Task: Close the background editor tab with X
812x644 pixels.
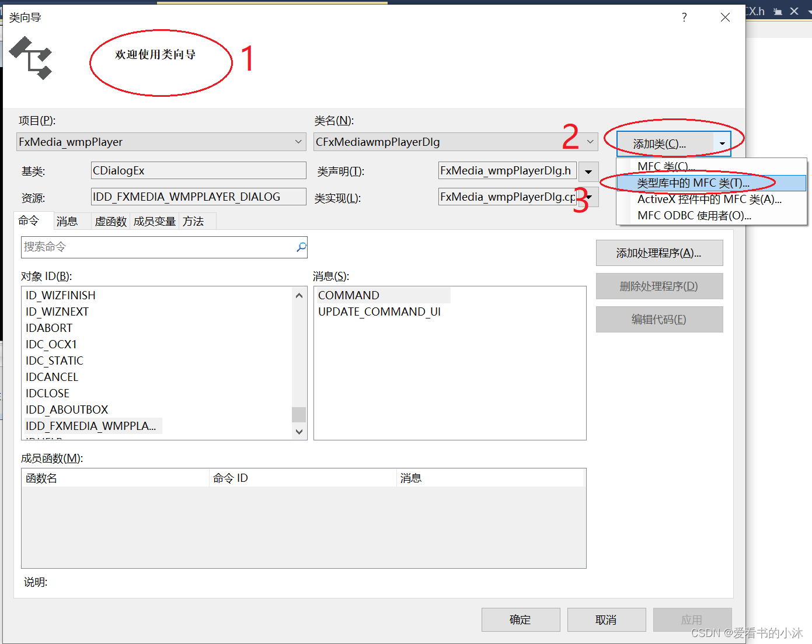Action: [794, 11]
